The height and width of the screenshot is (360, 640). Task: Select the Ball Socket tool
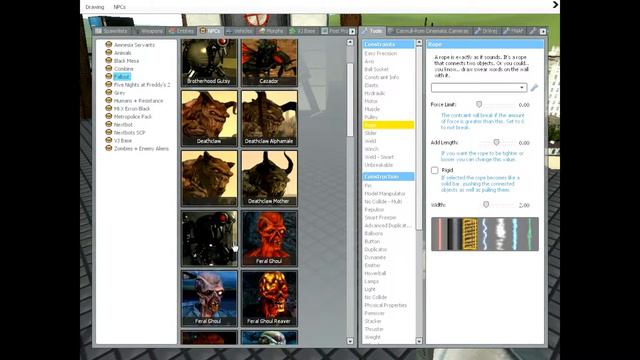click(376, 69)
